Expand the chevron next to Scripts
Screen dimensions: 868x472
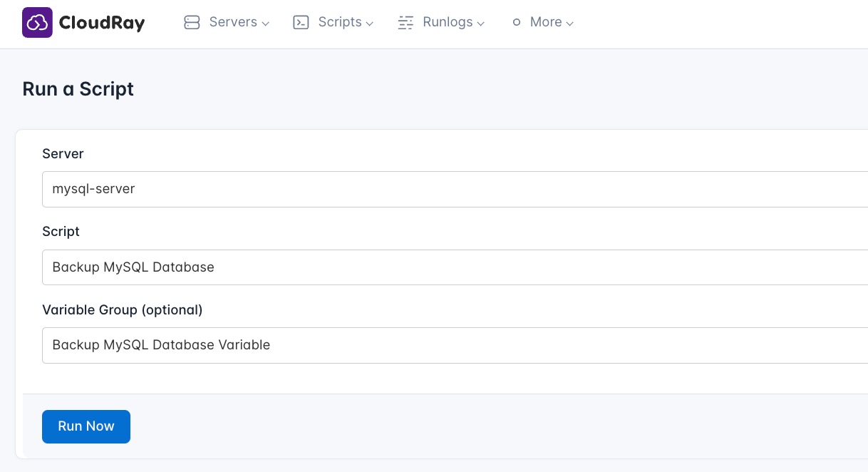tap(369, 24)
